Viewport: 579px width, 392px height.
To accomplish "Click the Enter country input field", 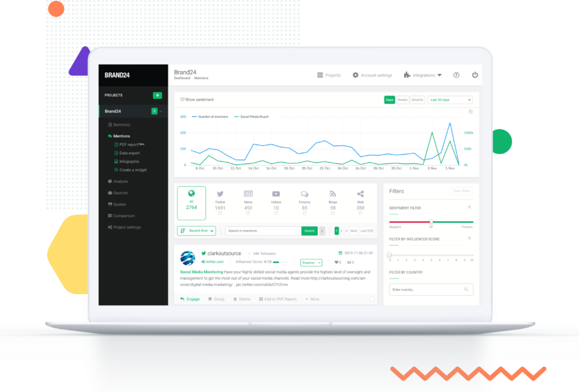I will point(431,290).
